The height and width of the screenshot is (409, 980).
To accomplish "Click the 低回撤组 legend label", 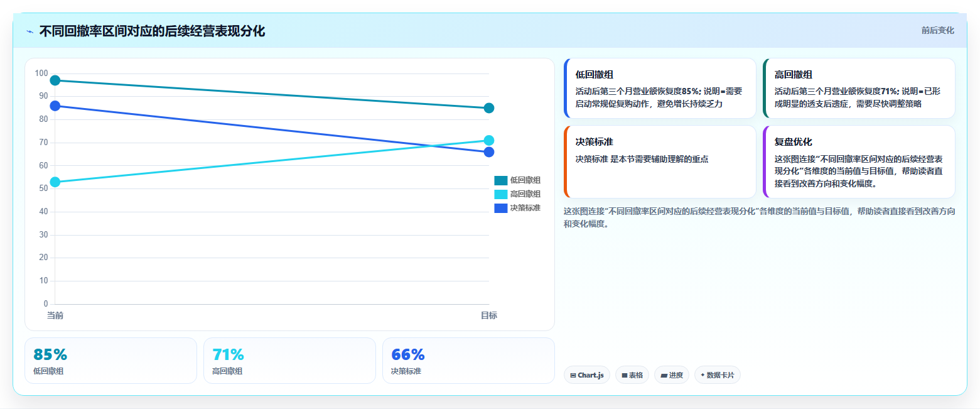I will tap(525, 180).
